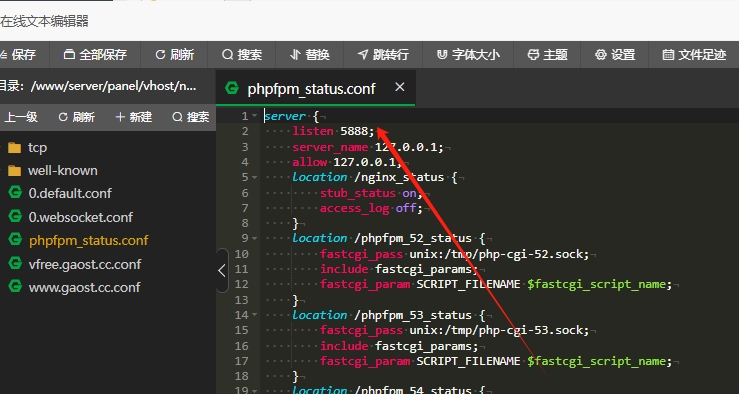Screen dimensions: 739x394
Task: Click the 刷新 refresh button in top toolbar
Action: pos(174,55)
